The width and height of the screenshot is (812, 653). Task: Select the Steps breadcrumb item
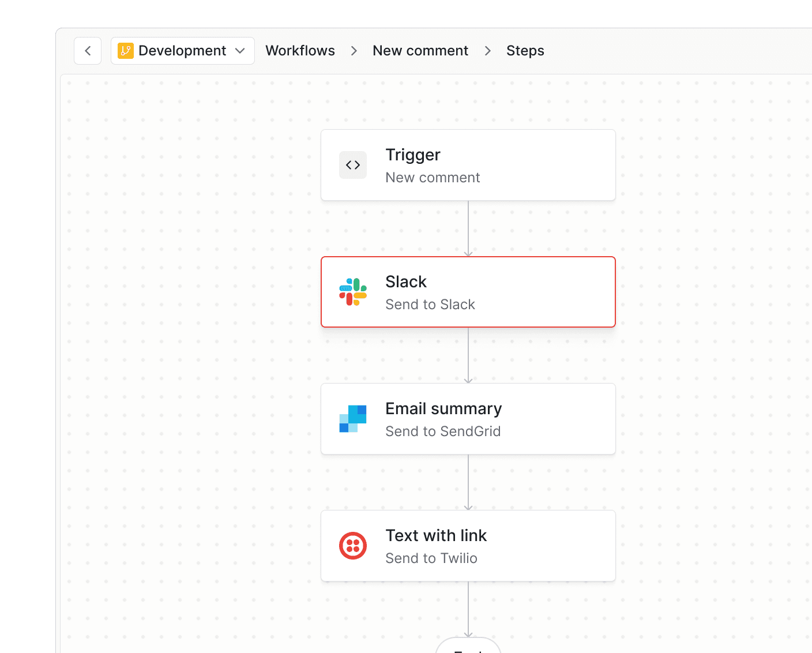click(525, 51)
